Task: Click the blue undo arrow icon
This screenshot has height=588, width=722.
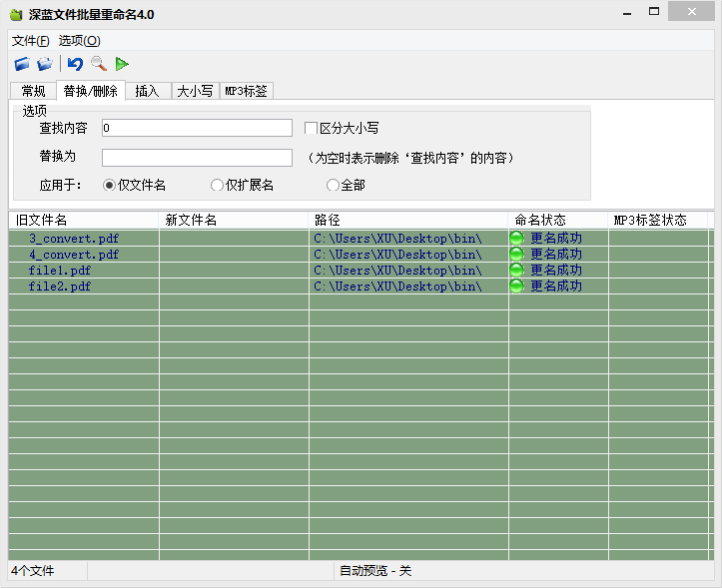Action: (75, 64)
